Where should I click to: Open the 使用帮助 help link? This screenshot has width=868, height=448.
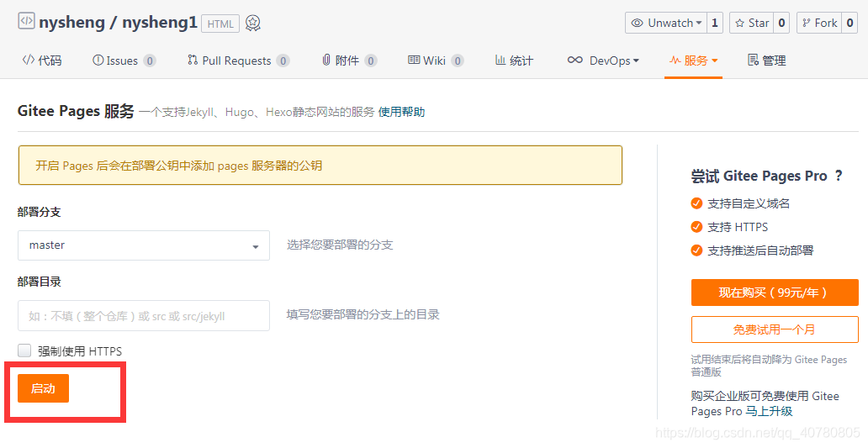coord(401,113)
